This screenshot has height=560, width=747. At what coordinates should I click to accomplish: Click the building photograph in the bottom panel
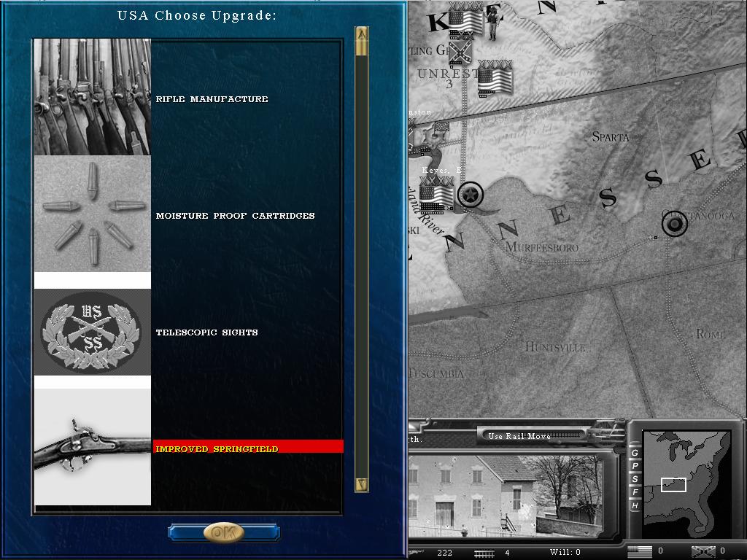pyautogui.click(x=506, y=496)
